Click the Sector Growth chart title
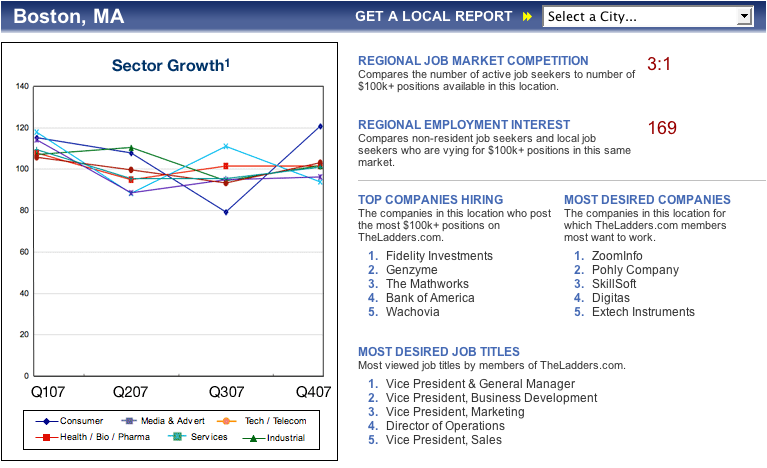The image size is (767, 468). tap(171, 65)
